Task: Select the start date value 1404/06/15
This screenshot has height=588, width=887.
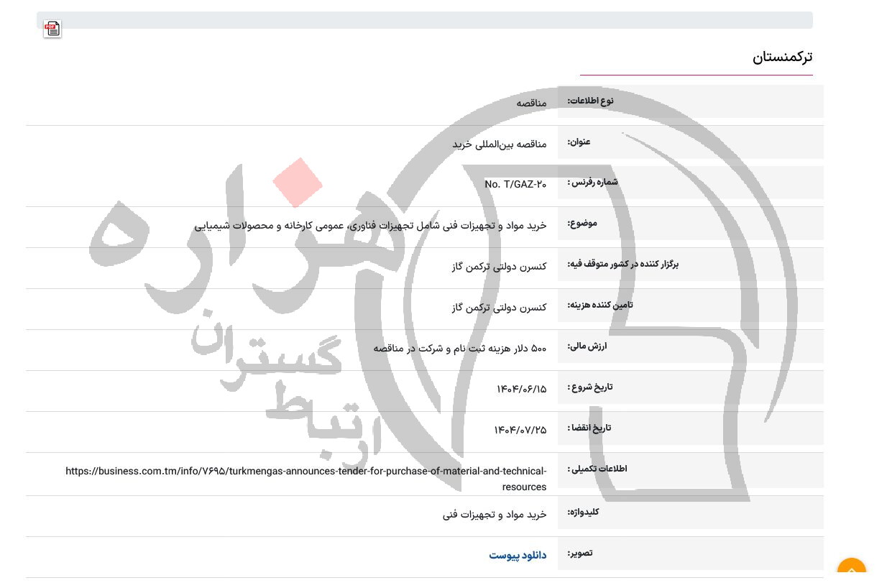Action: (x=521, y=390)
